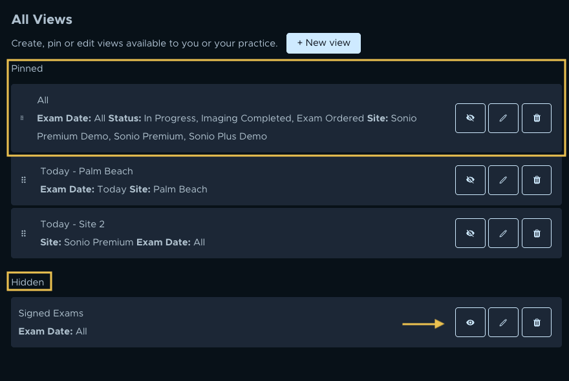569x381 pixels.
Task: Select the Signed Exams view row
Action: (x=286, y=322)
